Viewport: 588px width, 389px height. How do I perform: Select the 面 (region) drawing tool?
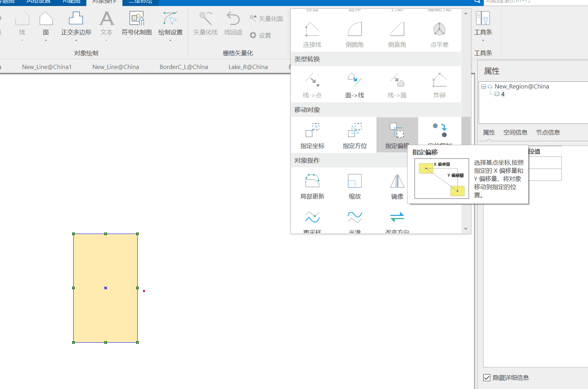pos(46,23)
